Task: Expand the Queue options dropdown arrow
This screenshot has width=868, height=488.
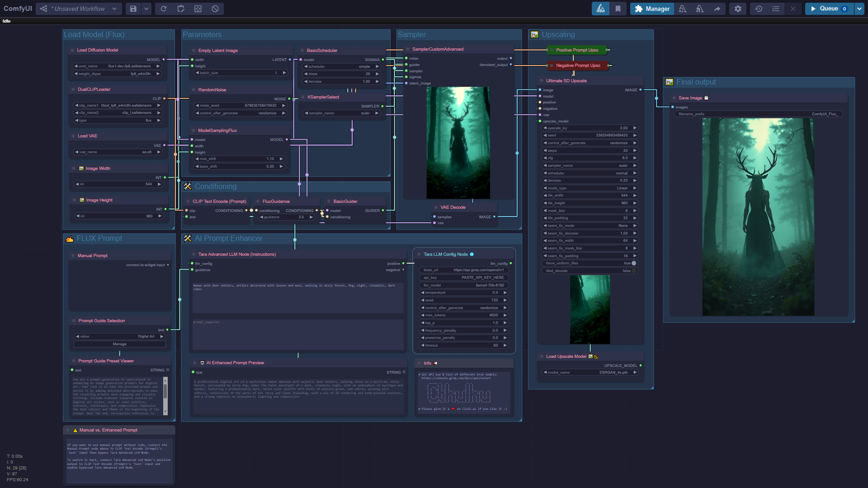Action: point(859,9)
